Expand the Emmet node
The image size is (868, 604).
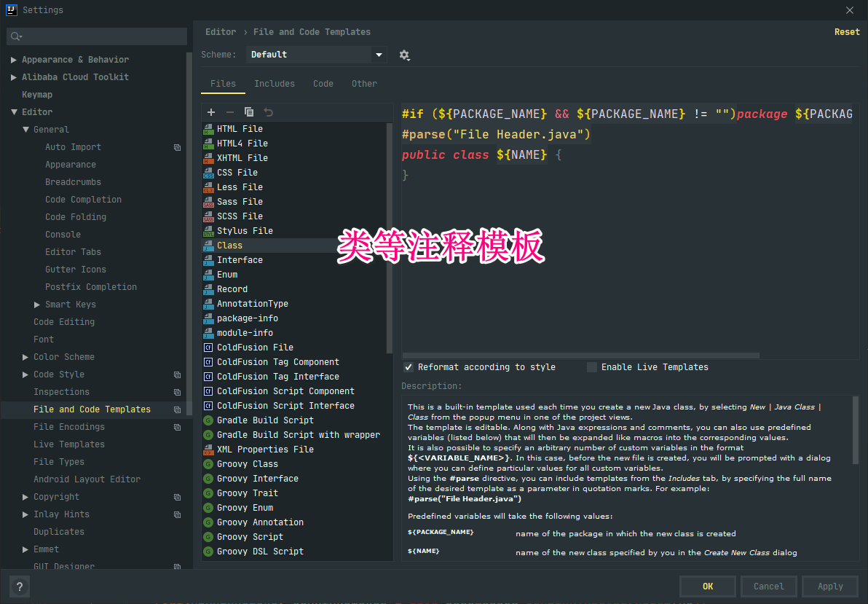25,549
